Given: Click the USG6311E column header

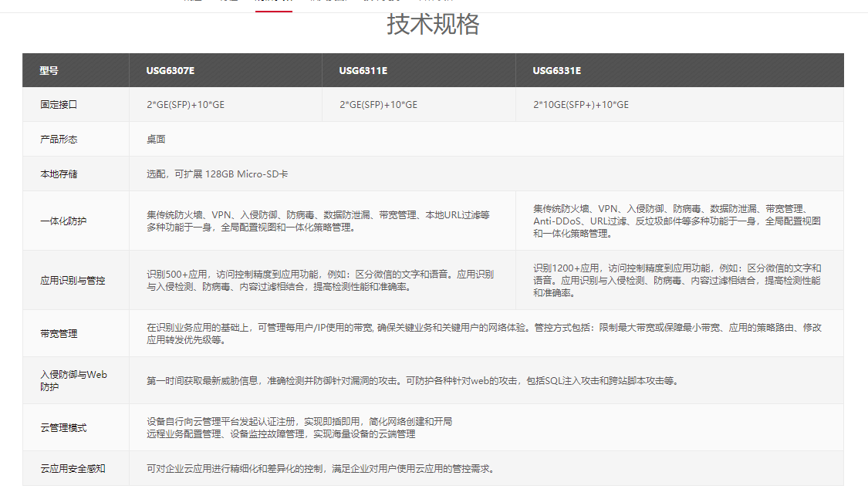Looking at the screenshot, I should tap(363, 71).
